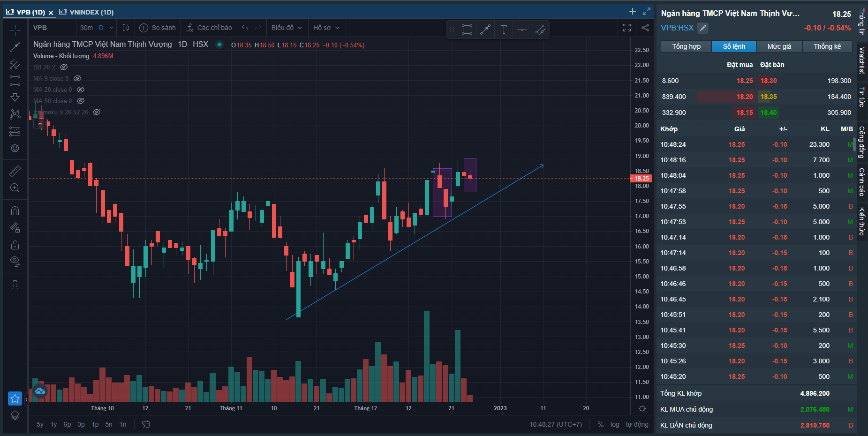The height and width of the screenshot is (436, 868).
Task: Select the pattern drawing tool
Action: pos(15,114)
